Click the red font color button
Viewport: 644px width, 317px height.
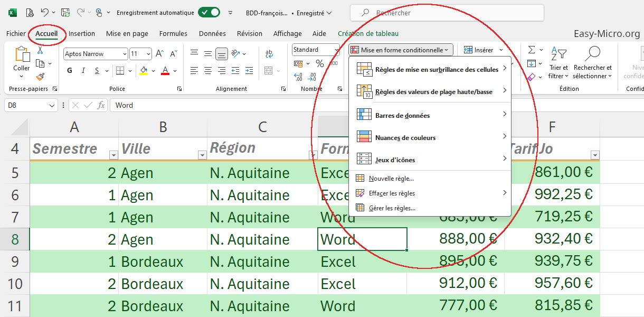click(165, 71)
